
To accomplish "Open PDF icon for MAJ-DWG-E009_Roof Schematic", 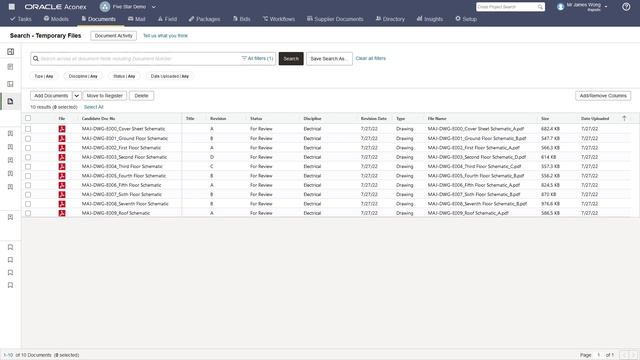I will coord(62,213).
